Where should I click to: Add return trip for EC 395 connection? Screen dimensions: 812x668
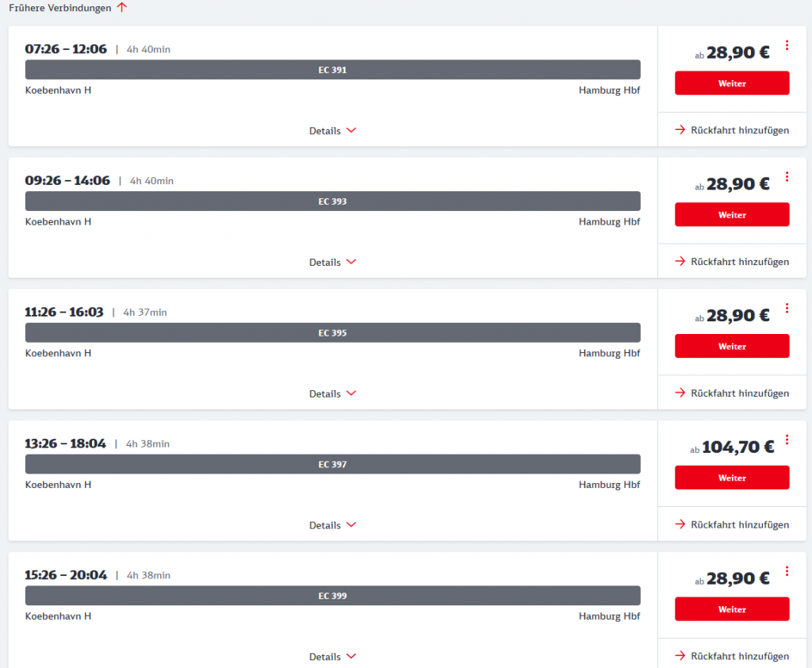click(x=732, y=393)
